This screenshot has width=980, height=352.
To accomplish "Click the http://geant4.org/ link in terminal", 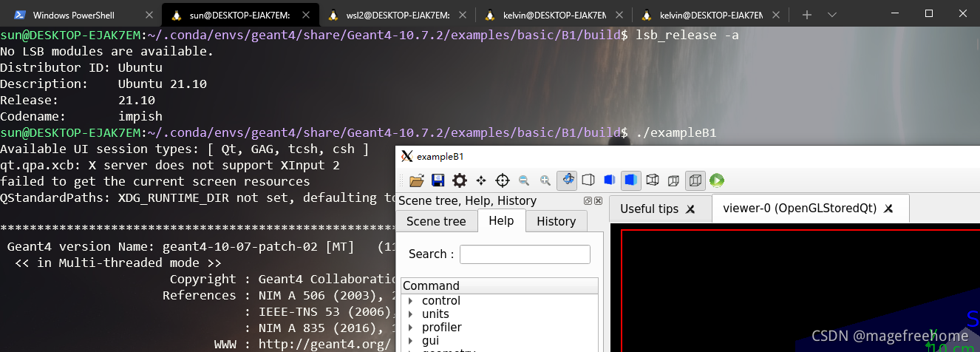I will click(x=324, y=344).
